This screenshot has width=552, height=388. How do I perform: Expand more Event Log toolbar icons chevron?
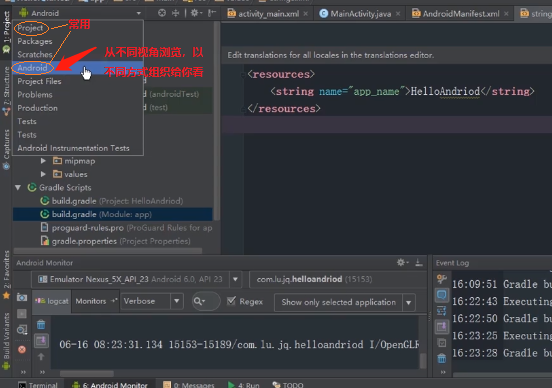(x=443, y=372)
